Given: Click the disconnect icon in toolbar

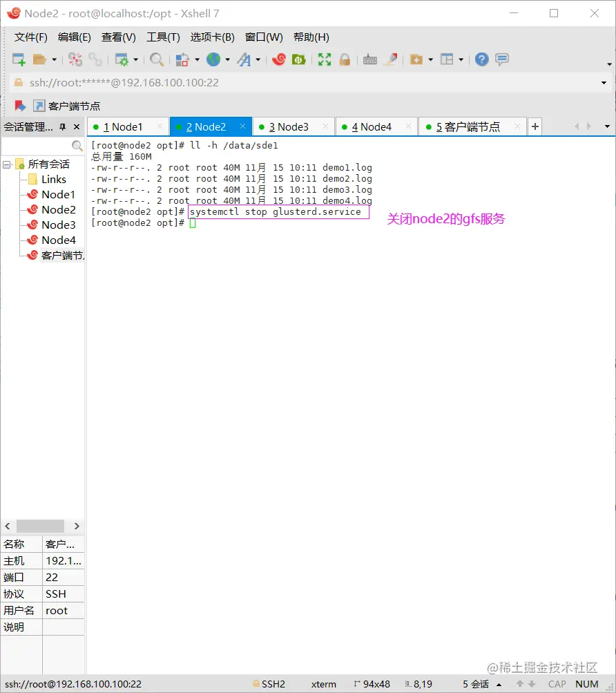Looking at the screenshot, I should point(75,59).
